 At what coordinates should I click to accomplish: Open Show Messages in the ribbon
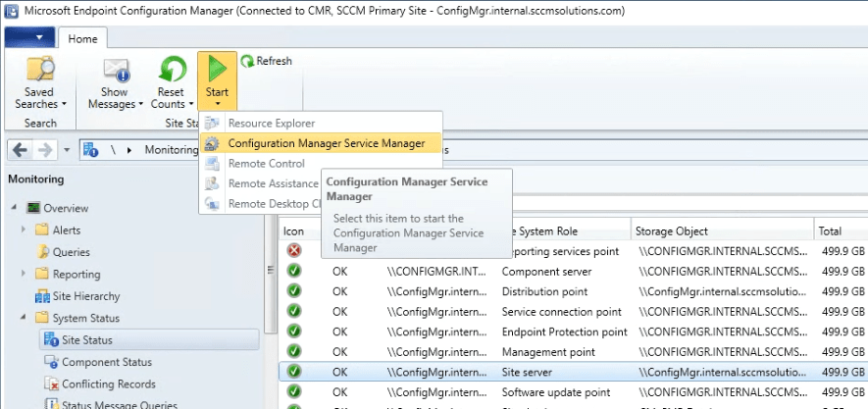click(116, 71)
